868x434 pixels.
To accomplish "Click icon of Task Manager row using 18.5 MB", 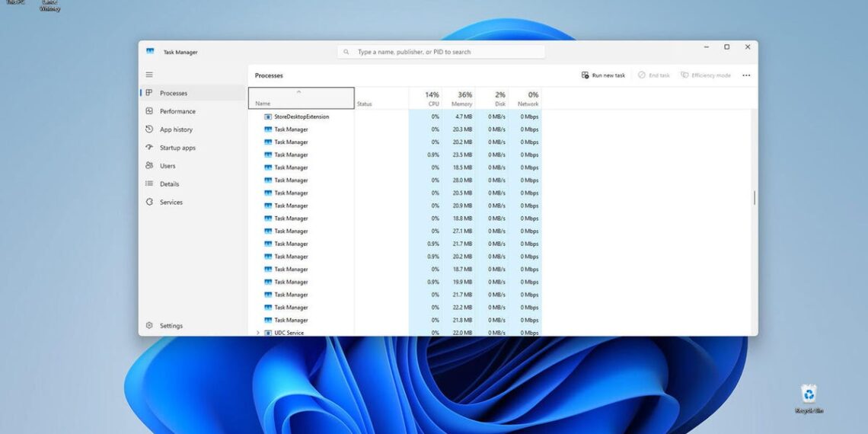I will click(x=268, y=168).
